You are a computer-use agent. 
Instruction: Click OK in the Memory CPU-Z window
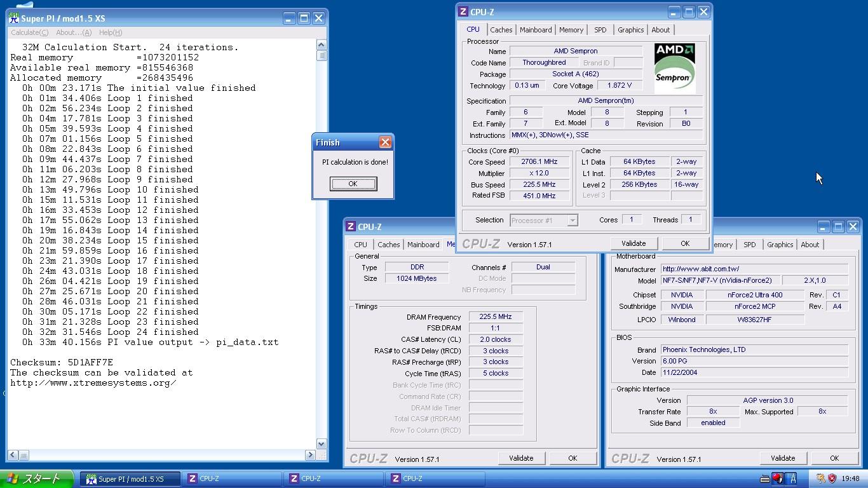coord(573,458)
